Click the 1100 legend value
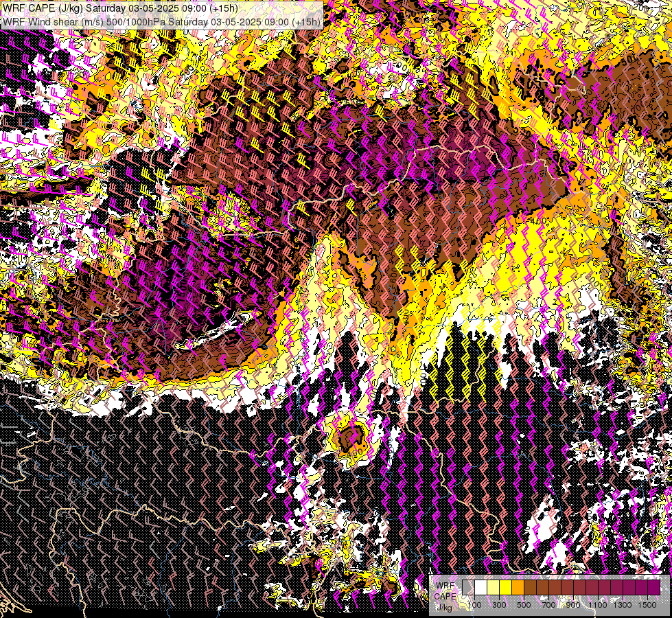Image resolution: width=672 pixels, height=618 pixels. 597,605
